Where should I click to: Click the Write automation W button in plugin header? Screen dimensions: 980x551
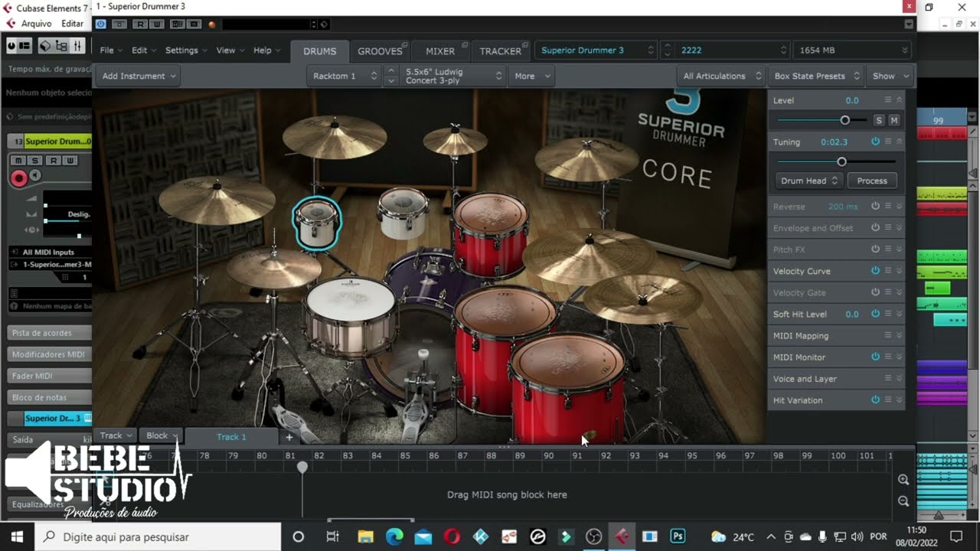156,24
